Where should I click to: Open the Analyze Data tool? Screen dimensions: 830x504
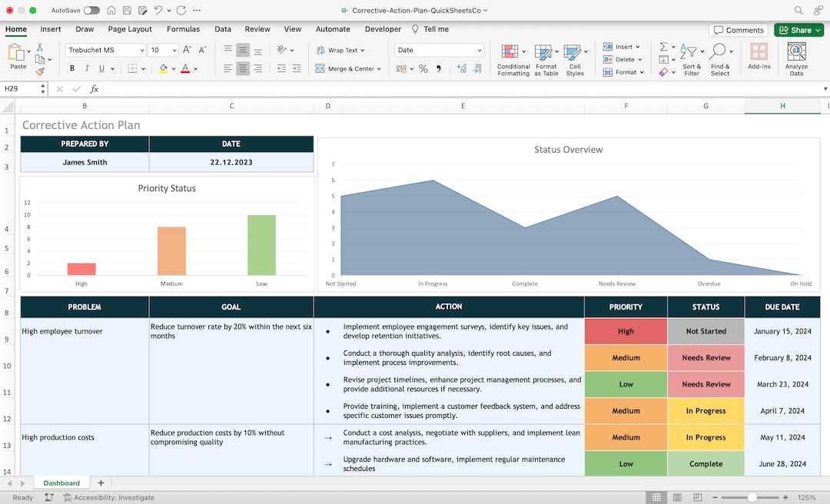coord(796,56)
